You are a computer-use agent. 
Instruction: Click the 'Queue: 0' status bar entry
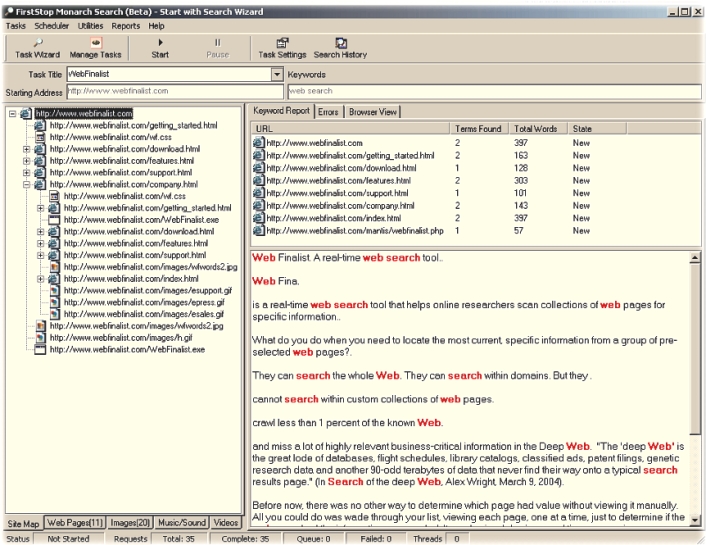tap(313, 539)
